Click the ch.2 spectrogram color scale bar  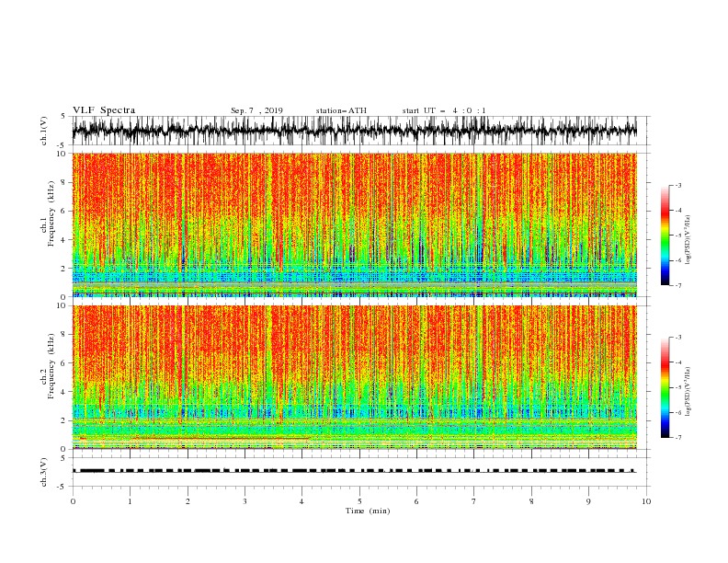[x=665, y=387]
